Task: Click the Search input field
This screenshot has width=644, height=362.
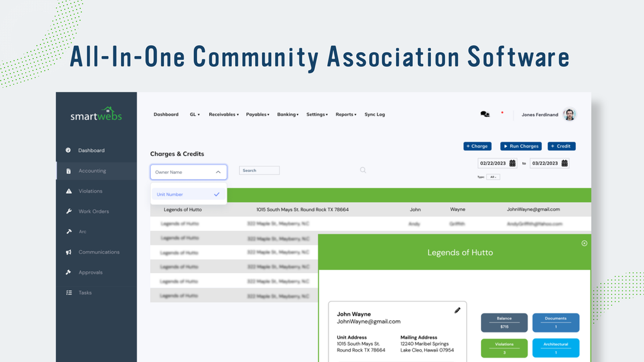Action: click(259, 171)
